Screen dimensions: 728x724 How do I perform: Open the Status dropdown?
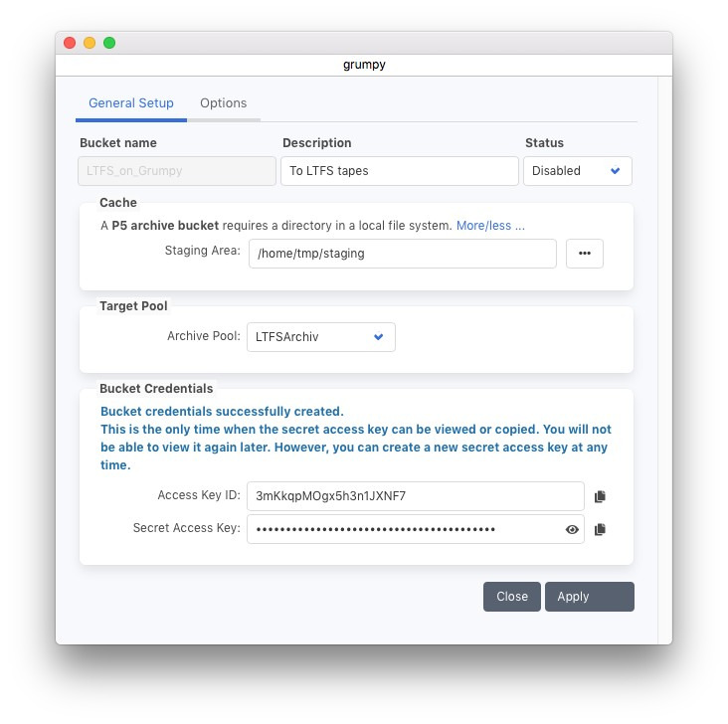pyautogui.click(x=577, y=171)
